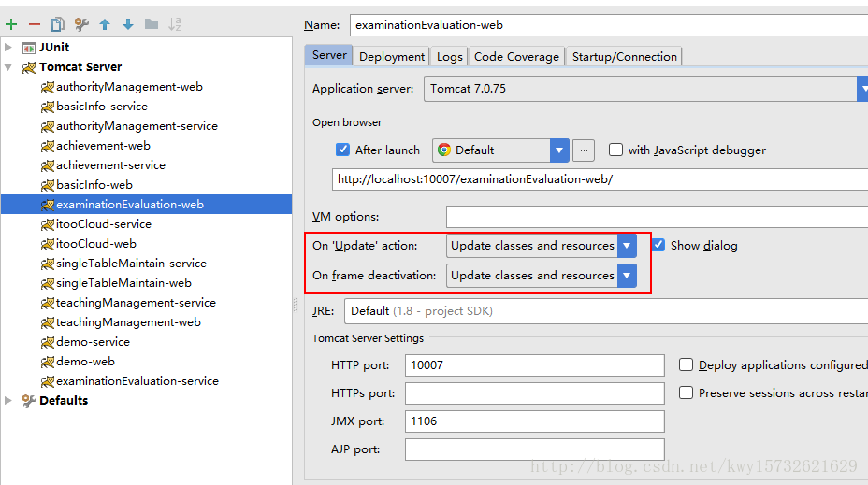Move configuration down arrow icon

pos(128,24)
